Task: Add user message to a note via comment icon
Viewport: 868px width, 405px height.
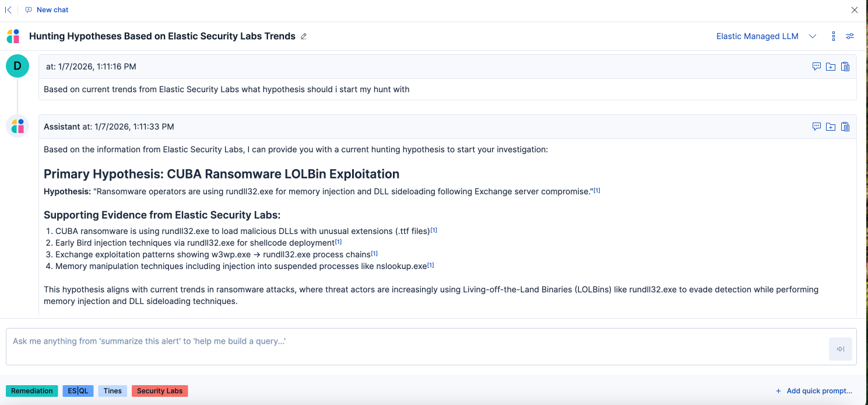Action: (817, 67)
